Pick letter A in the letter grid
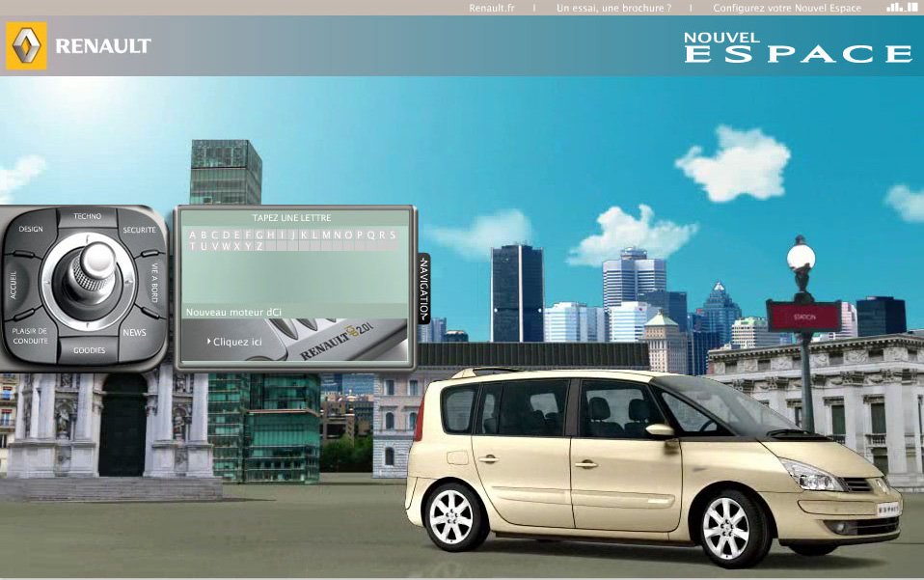Image resolution: width=924 pixels, height=580 pixels. click(192, 235)
